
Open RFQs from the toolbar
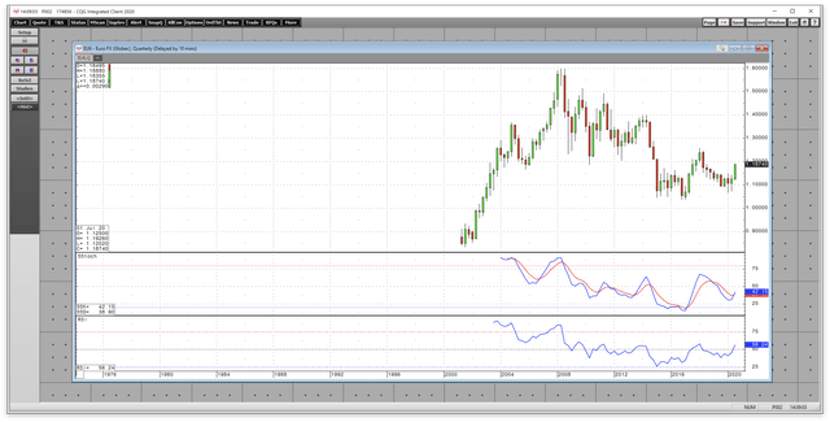pyautogui.click(x=272, y=22)
